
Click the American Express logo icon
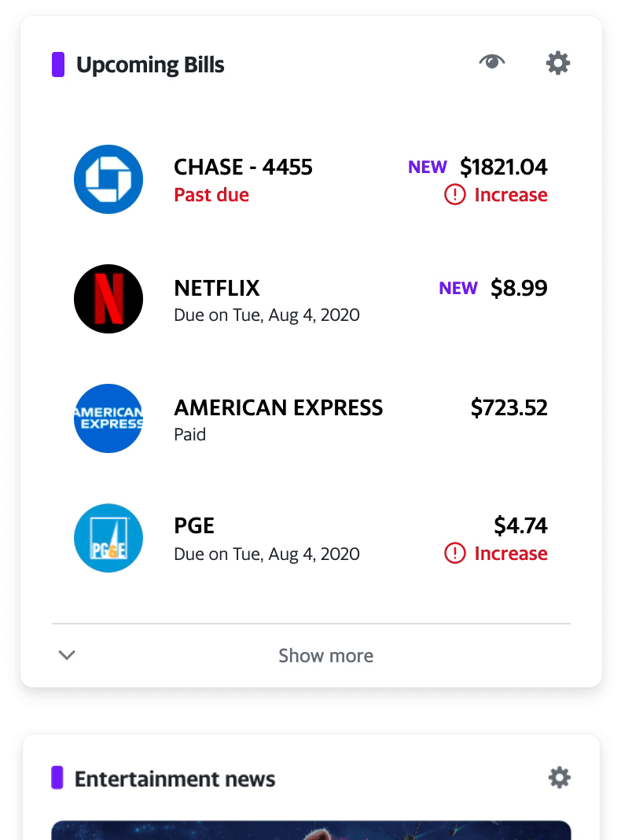pyautogui.click(x=108, y=418)
